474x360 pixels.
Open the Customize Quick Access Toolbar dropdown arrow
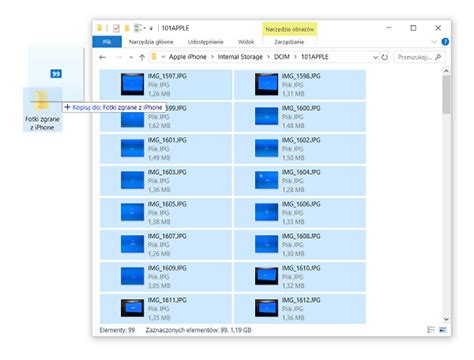[151, 29]
